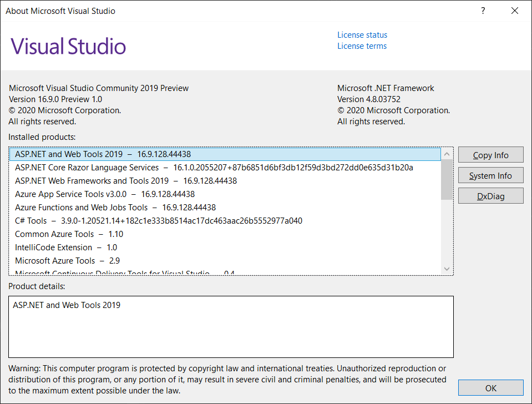
Task: Launch DxDiag from the dialog
Action: (490, 196)
